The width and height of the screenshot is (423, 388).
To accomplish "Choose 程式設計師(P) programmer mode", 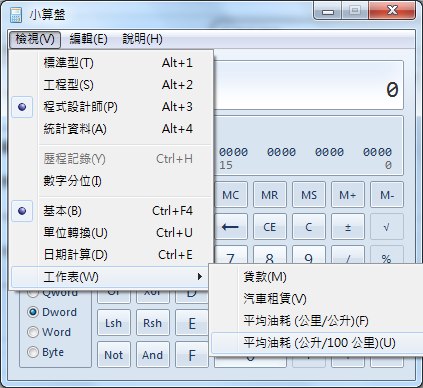I will (112, 107).
